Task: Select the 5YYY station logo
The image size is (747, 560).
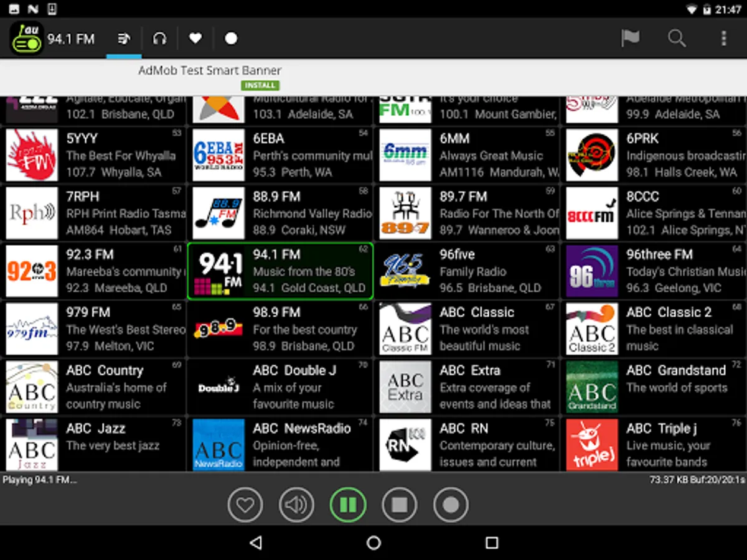Action: pyautogui.click(x=32, y=155)
